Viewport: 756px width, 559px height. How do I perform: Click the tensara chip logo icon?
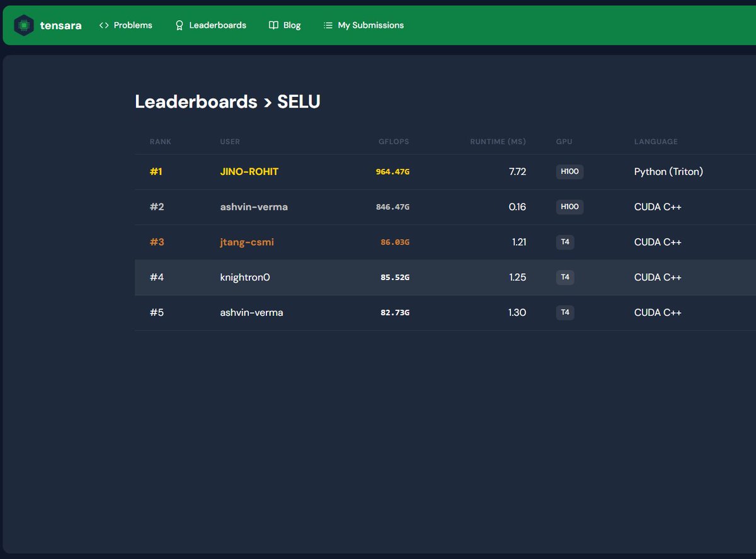pyautogui.click(x=24, y=25)
